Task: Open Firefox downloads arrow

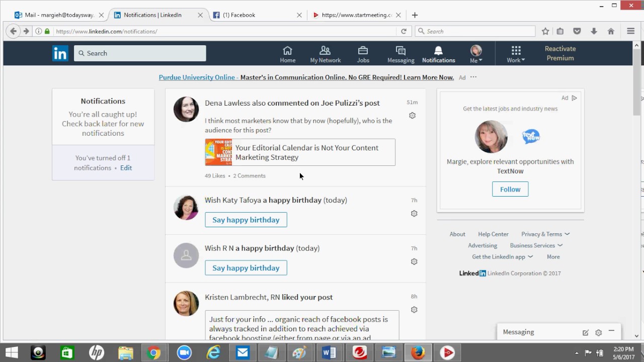Action: (594, 31)
